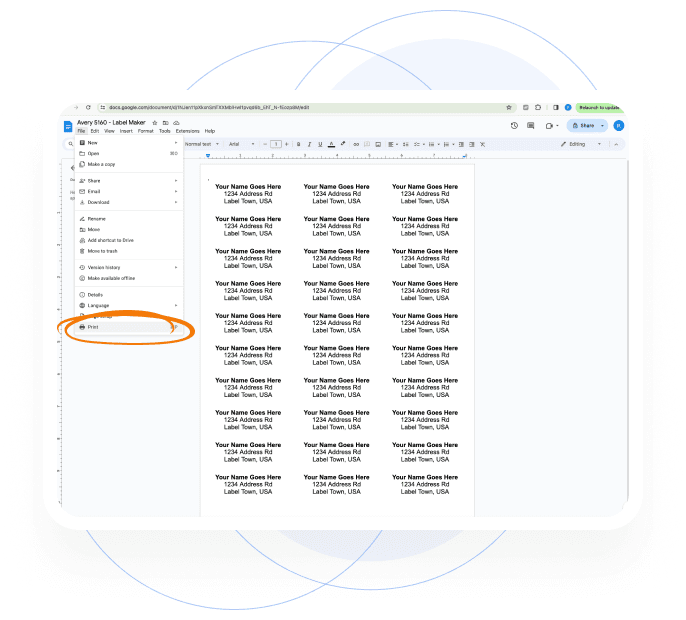
Task: Expand the Email submenu entry
Action: click(129, 192)
